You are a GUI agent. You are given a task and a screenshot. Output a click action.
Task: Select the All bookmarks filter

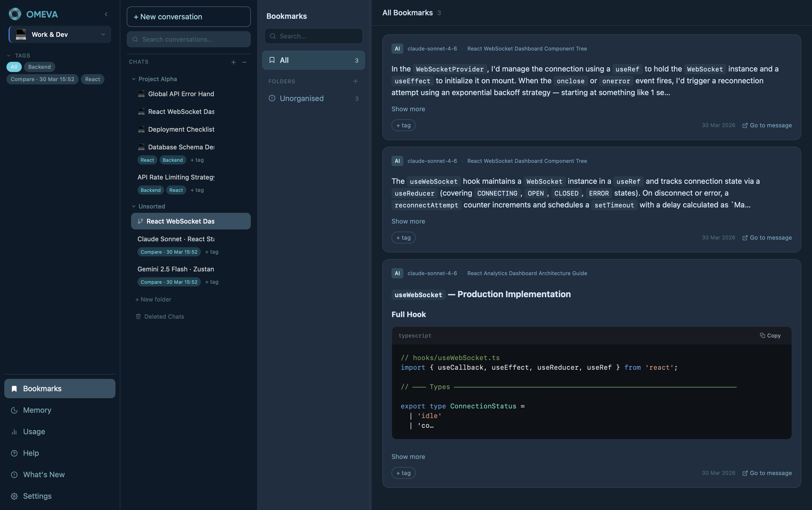(x=313, y=60)
